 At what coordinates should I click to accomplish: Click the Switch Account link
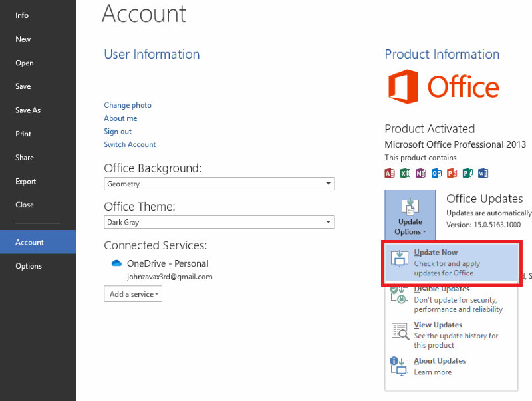pyautogui.click(x=130, y=144)
